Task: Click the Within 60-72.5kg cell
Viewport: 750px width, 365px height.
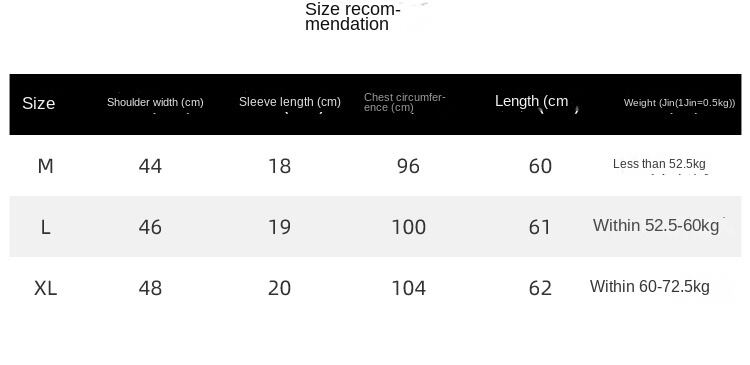Action: 650,286
